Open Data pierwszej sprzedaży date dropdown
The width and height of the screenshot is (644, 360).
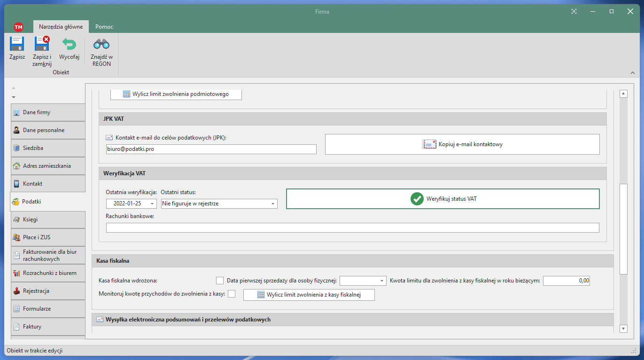(382, 281)
